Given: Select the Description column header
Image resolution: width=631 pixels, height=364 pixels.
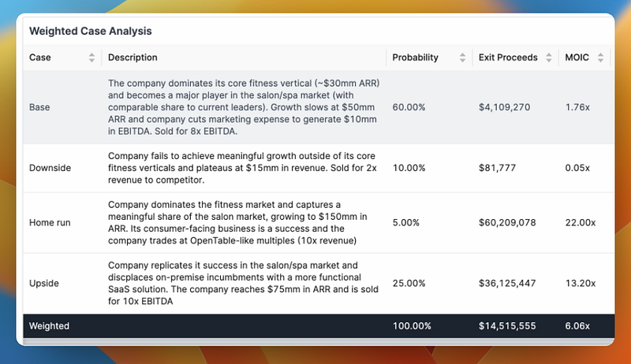Looking at the screenshot, I should pos(133,58).
